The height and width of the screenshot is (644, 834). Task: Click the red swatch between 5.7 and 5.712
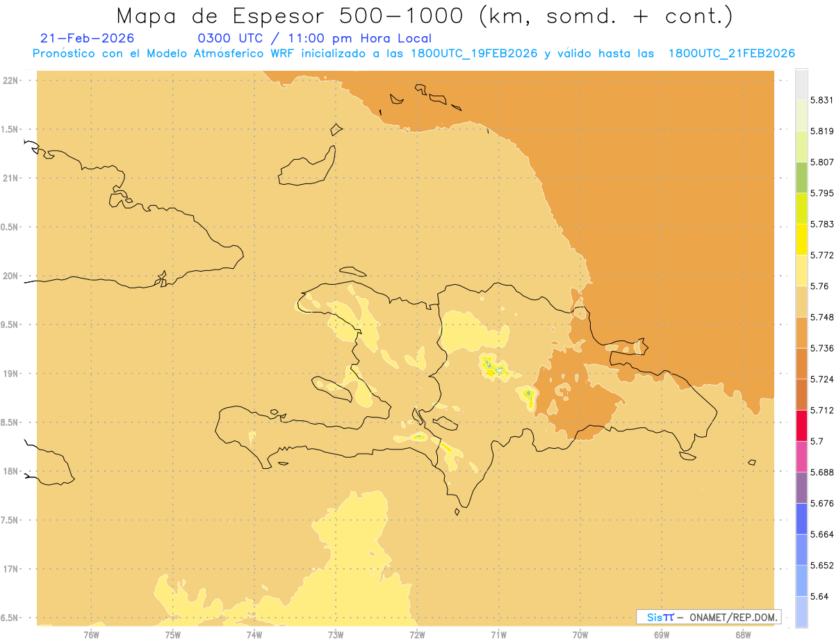[x=801, y=425]
